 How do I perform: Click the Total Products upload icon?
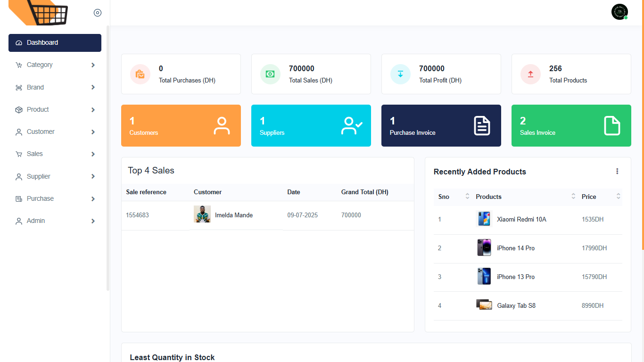[x=530, y=74]
